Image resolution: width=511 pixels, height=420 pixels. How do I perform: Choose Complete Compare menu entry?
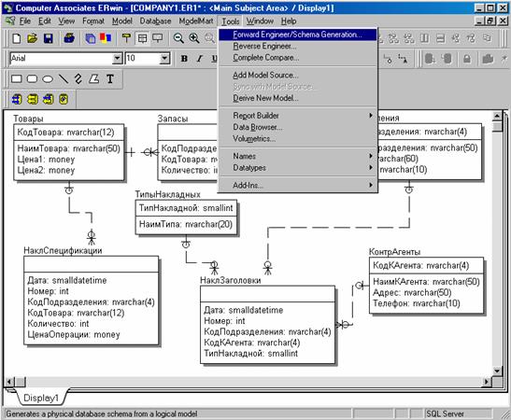pos(298,58)
